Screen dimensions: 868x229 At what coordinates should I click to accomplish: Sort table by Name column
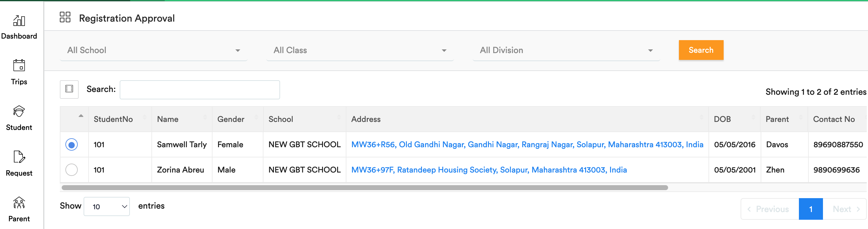pyautogui.click(x=182, y=119)
